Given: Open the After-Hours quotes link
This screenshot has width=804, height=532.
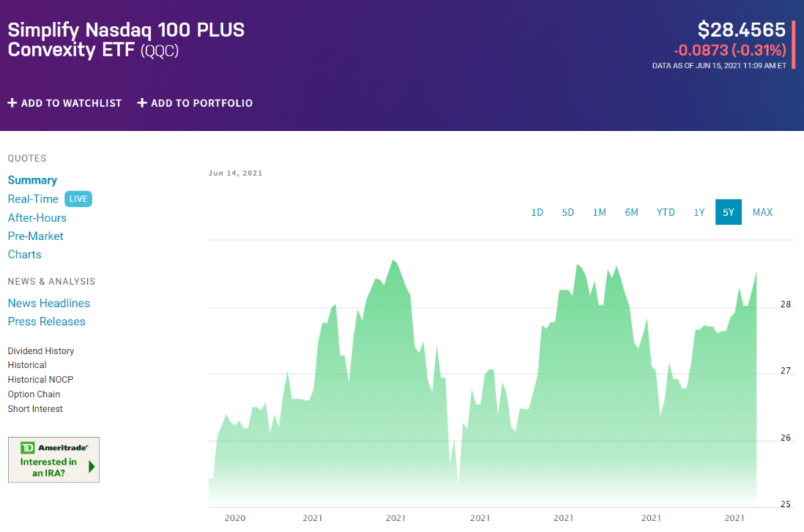Looking at the screenshot, I should [37, 218].
